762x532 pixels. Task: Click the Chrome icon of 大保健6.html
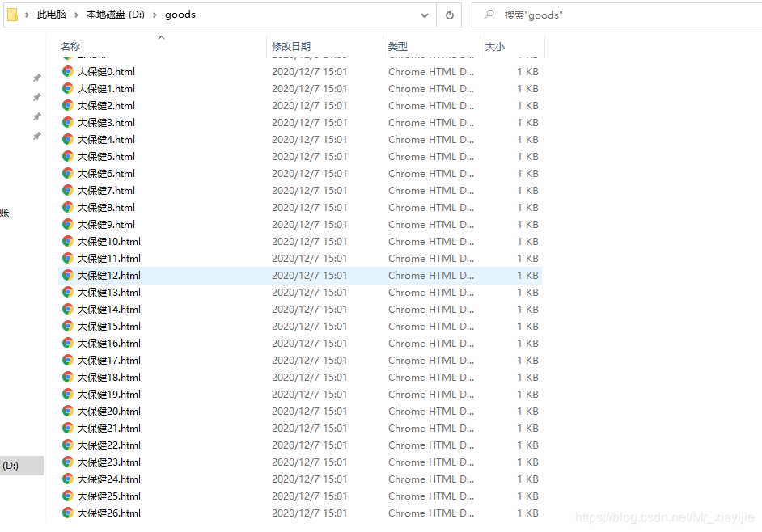(68, 174)
